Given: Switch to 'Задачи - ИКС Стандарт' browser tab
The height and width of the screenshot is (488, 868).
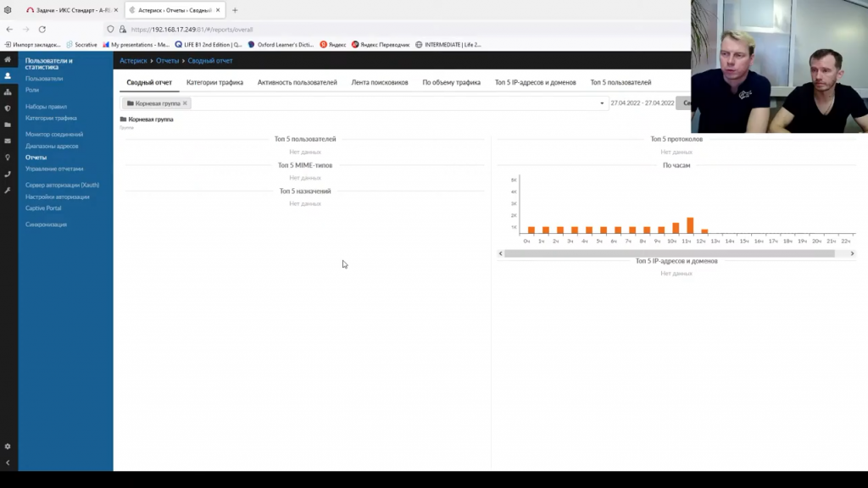Looking at the screenshot, I should (x=71, y=10).
